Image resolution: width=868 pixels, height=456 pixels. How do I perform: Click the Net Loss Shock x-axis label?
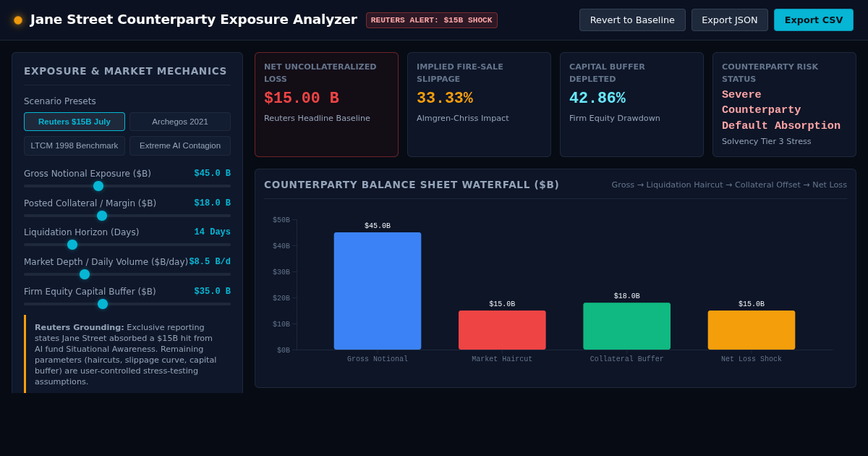click(752, 359)
